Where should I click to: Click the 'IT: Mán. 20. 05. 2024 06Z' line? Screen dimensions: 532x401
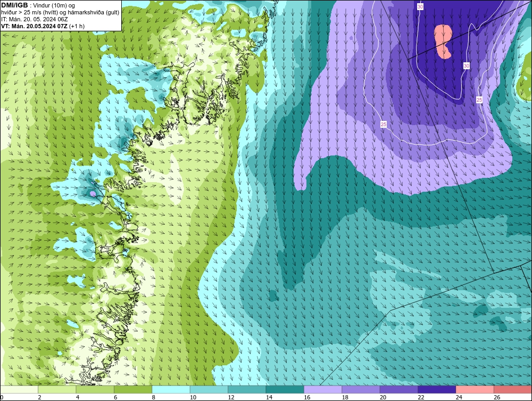[x=34, y=19]
